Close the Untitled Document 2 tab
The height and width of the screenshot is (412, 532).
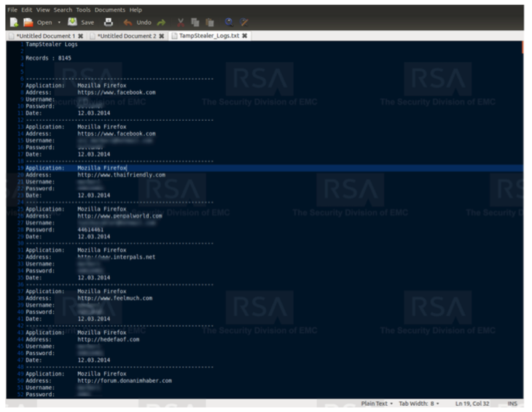click(162, 36)
